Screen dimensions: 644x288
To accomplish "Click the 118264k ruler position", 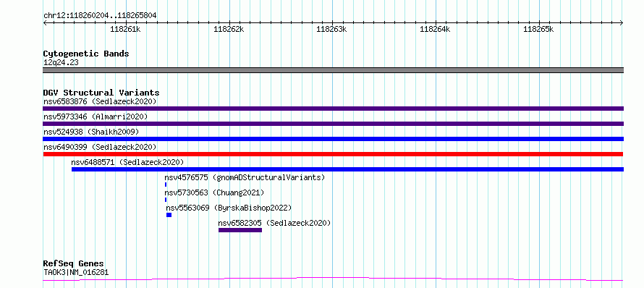I will click(x=436, y=30).
